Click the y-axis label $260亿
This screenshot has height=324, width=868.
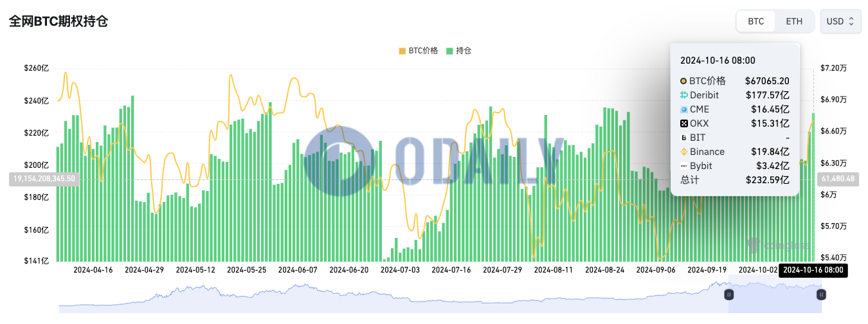[37, 68]
